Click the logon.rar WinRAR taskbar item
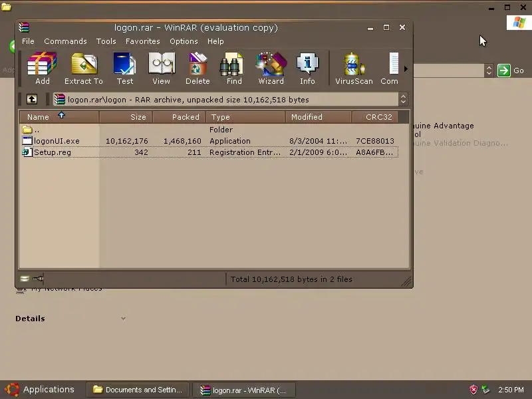This screenshot has height=399, width=532. pos(243,390)
